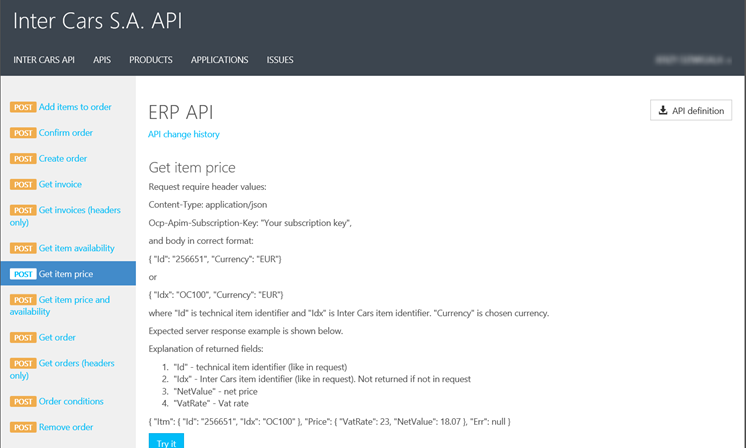746x448 pixels.
Task: Select the Confirm order operation
Action: pos(66,133)
